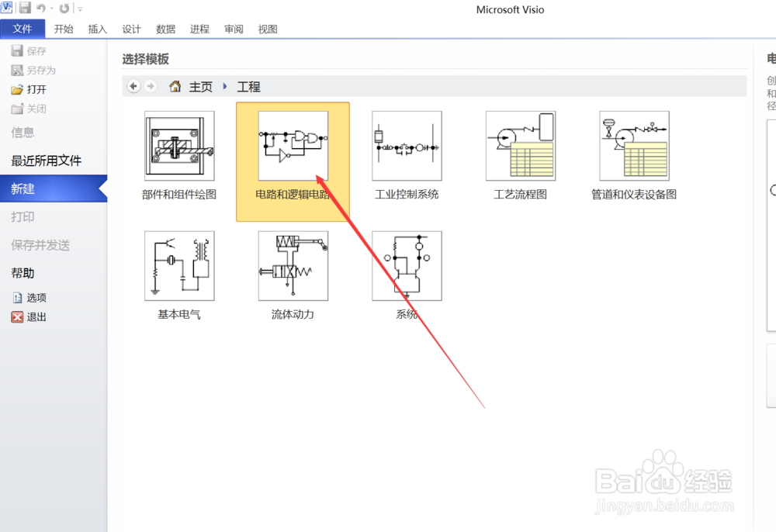Switch to the 审阅 ribbon tab

pos(234,29)
